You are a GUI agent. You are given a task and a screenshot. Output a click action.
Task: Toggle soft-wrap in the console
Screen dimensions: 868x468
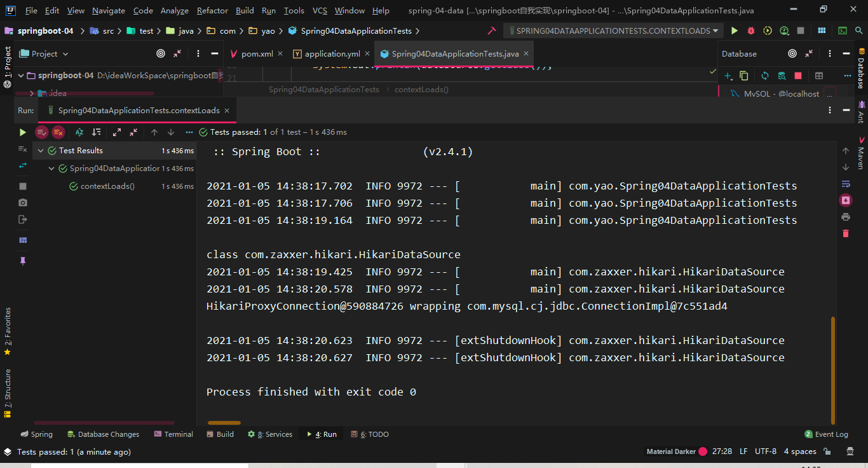click(x=846, y=184)
